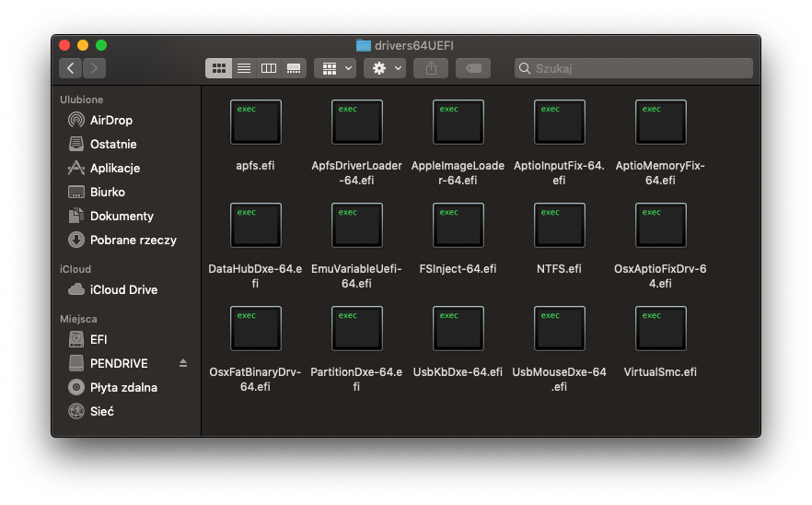Select the AppleImageLoader-64.efi file icon

tap(458, 123)
